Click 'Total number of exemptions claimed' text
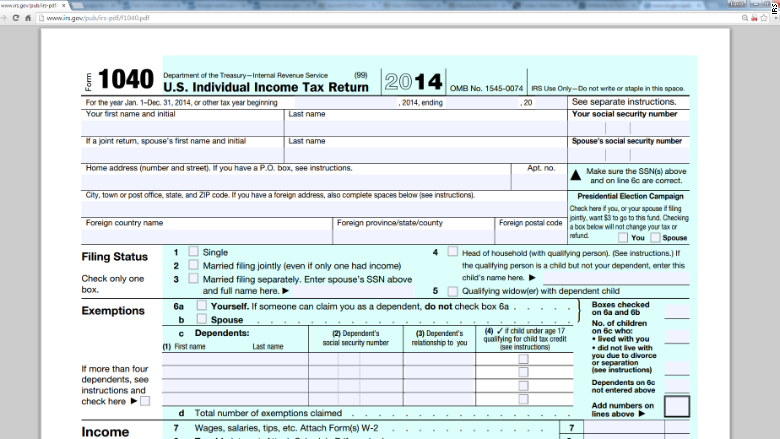 point(268,413)
